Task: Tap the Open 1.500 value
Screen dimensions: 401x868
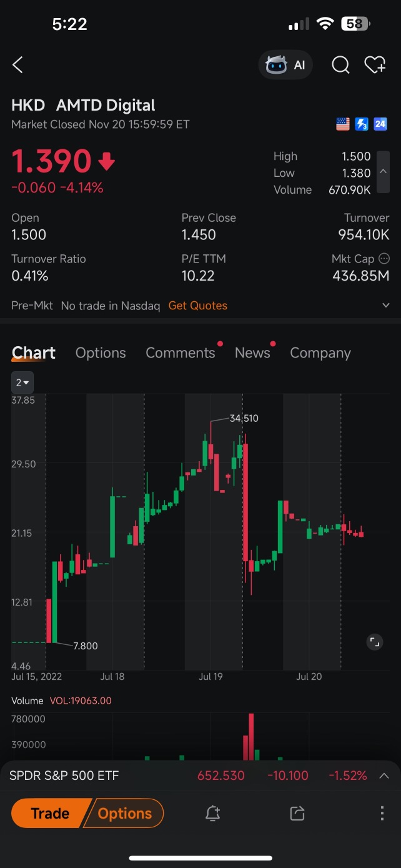Action: (x=29, y=235)
